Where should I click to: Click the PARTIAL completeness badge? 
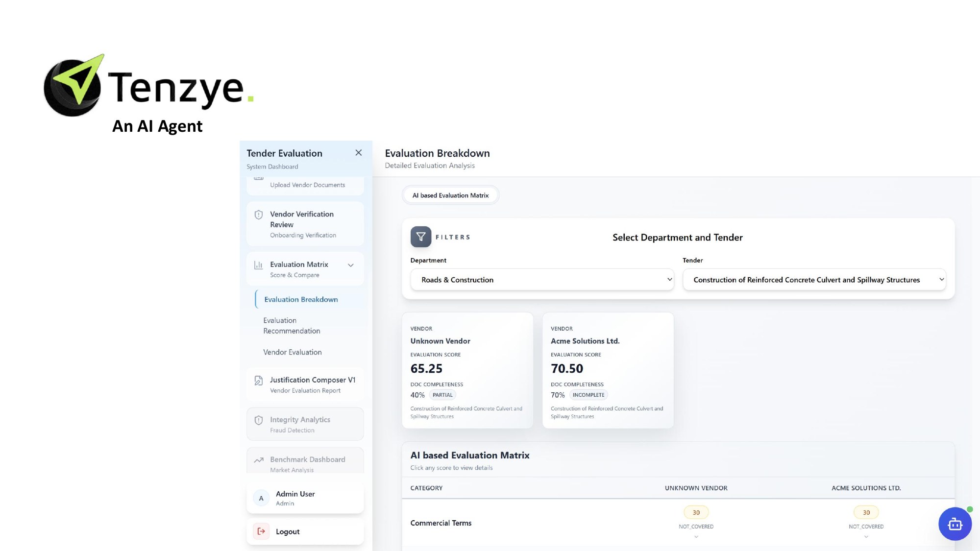click(442, 395)
